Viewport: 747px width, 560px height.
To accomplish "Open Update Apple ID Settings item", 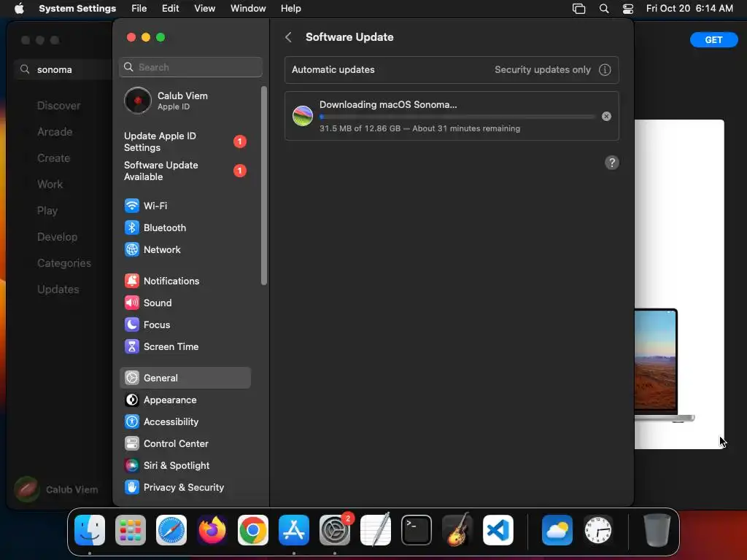I will 185,142.
